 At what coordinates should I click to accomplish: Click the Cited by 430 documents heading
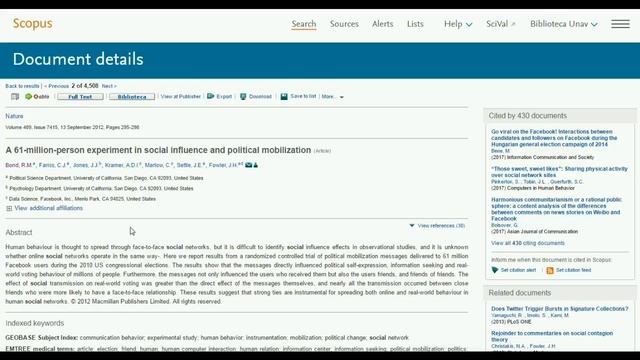[527, 116]
